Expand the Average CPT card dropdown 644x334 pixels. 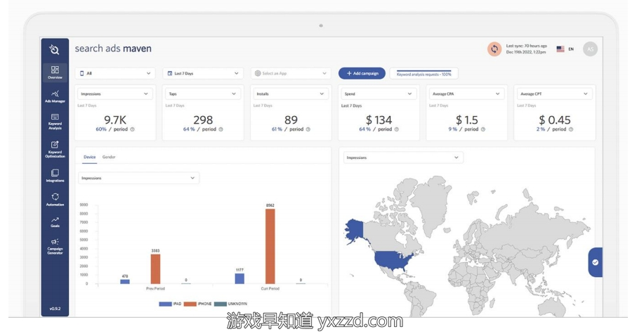555,94
